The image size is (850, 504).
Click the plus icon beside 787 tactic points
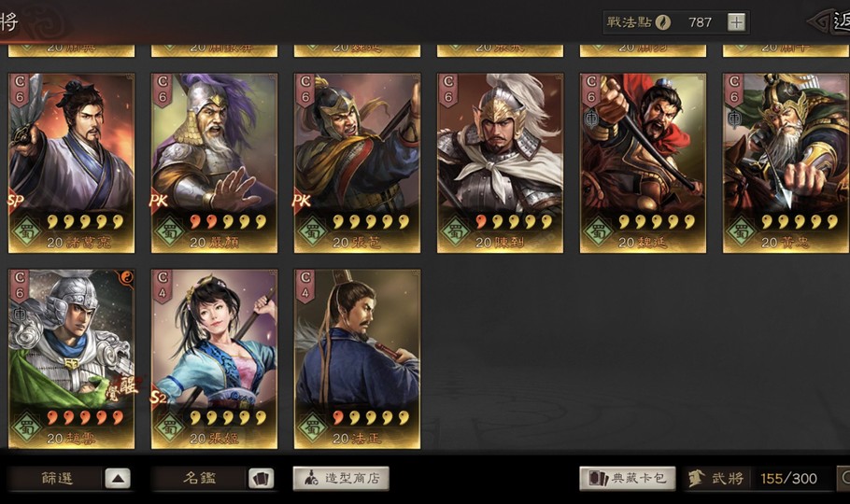click(x=736, y=22)
